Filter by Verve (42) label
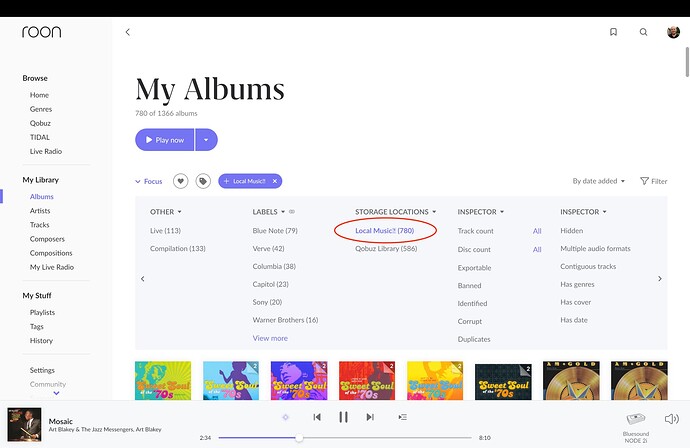The height and width of the screenshot is (448, 690). tap(268, 248)
